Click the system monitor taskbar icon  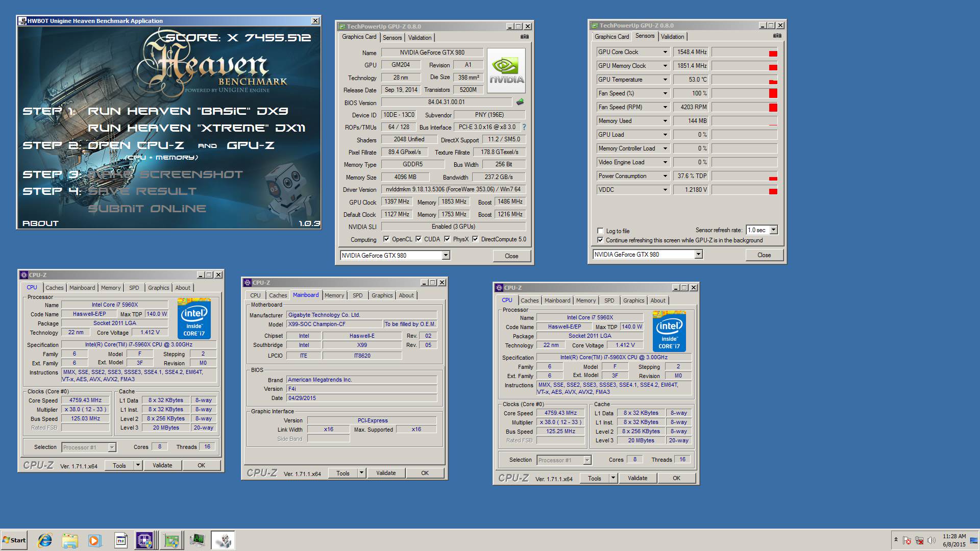197,540
